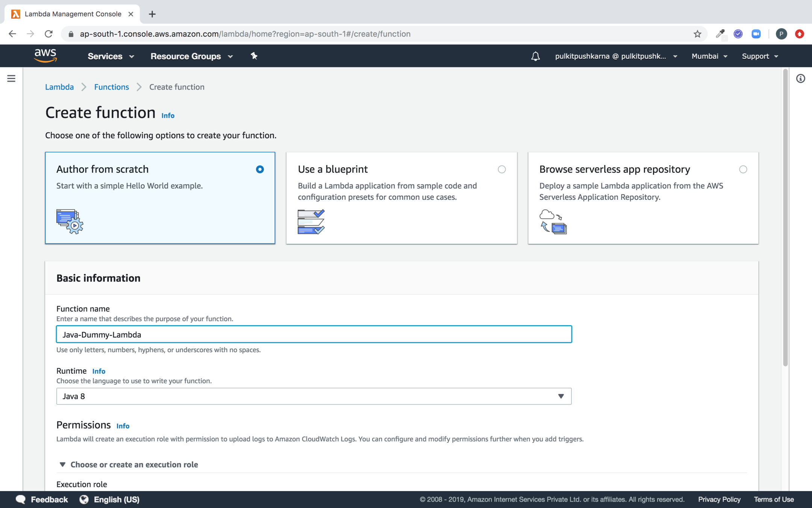This screenshot has width=812, height=508.
Task: Click the pin shortcuts icon in navbar
Action: click(x=254, y=56)
